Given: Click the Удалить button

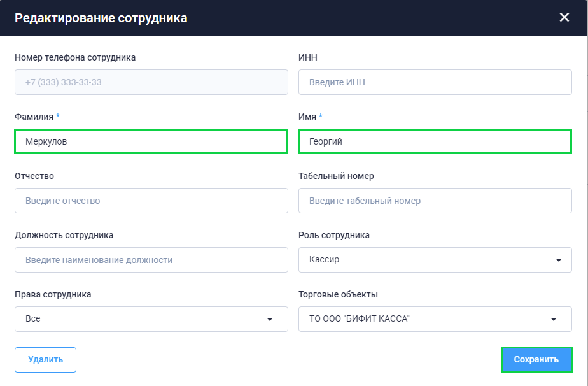Looking at the screenshot, I should [45, 360].
